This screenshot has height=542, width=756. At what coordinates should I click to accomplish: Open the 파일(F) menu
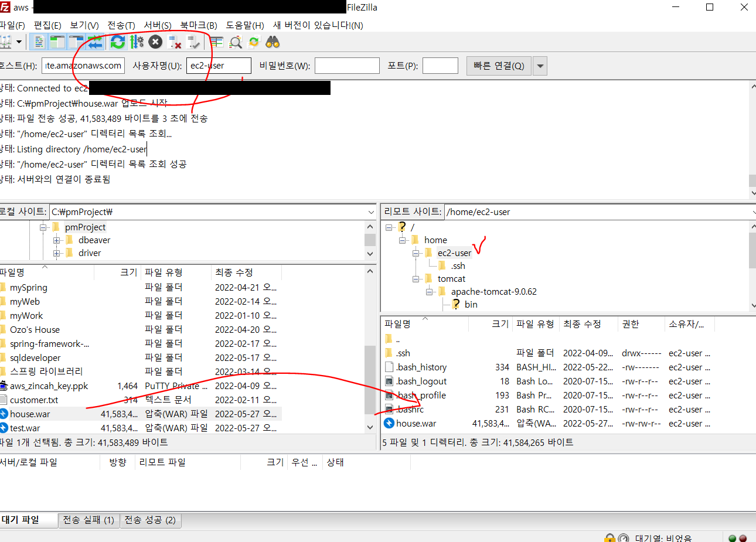12,25
